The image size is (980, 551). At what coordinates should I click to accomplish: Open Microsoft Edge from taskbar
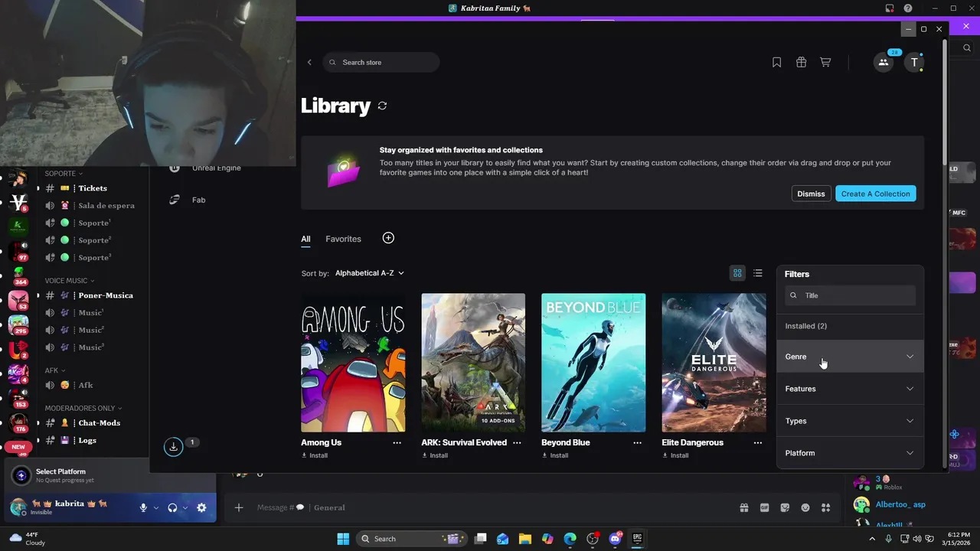tap(570, 539)
